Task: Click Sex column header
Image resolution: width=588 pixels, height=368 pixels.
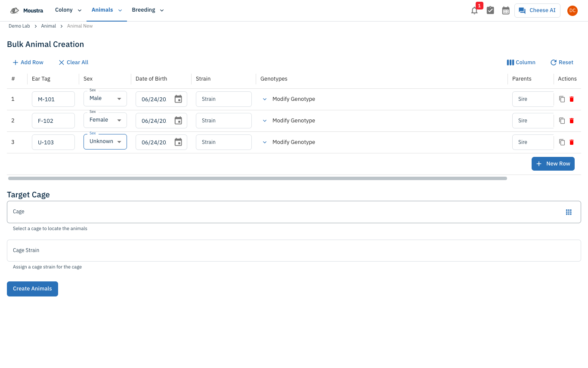Action: tap(88, 79)
